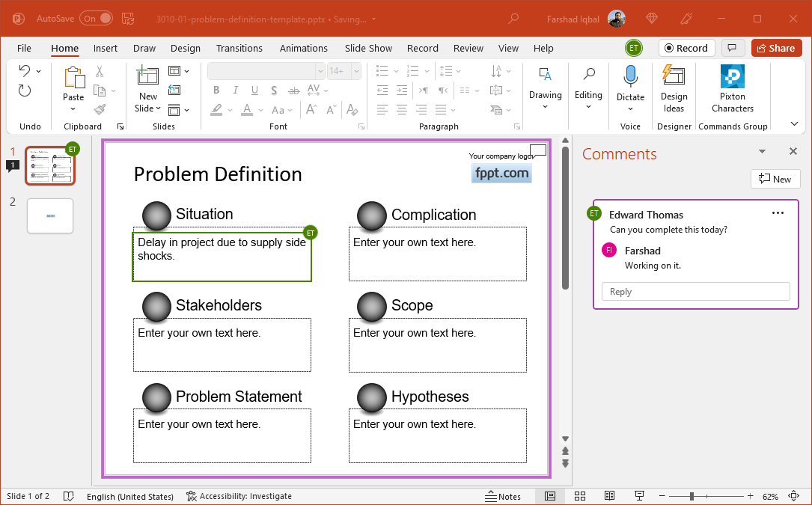
Task: Switch to the Insert tab
Action: 106,48
